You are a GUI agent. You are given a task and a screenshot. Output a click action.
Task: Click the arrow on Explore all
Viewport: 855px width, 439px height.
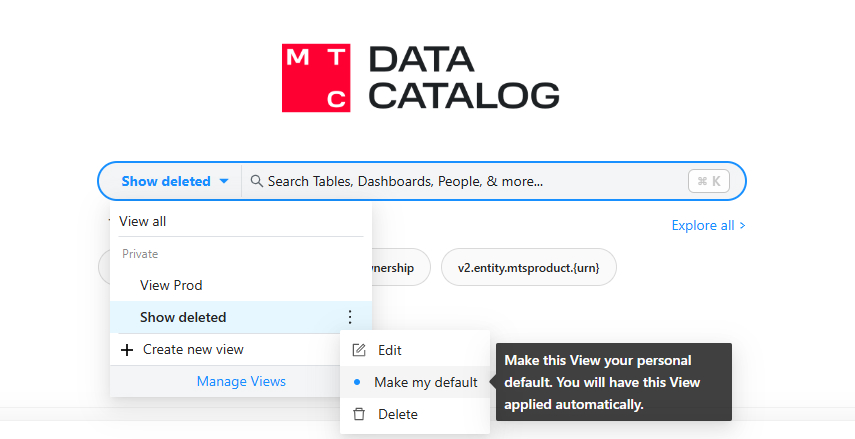click(741, 226)
